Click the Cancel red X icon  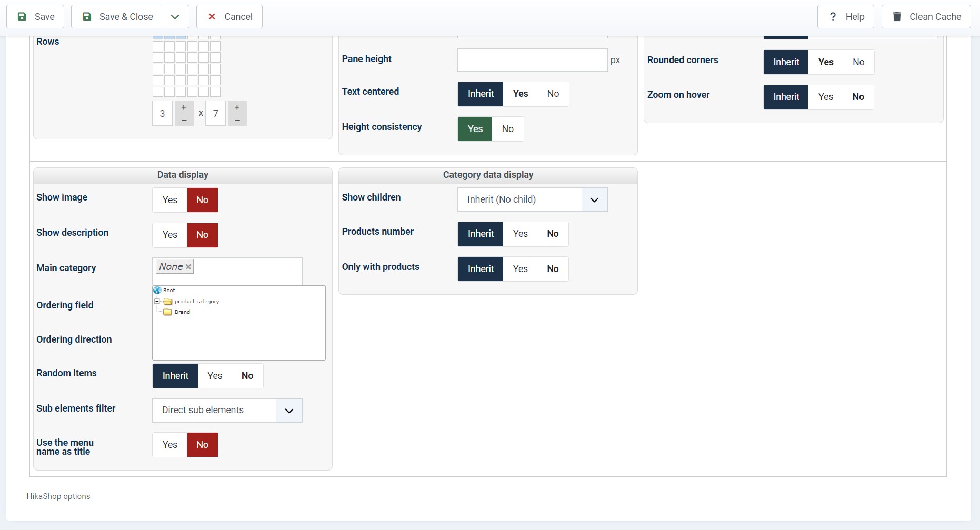pos(212,17)
